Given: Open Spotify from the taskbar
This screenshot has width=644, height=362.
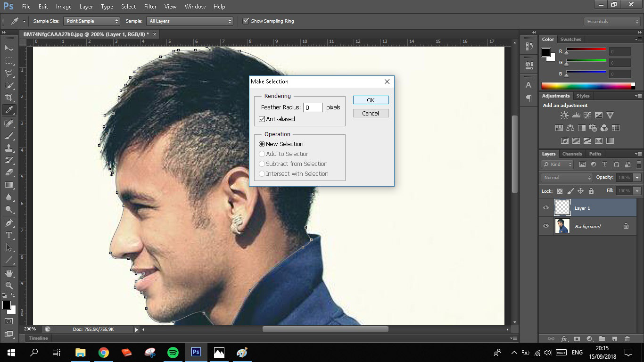Looking at the screenshot, I should point(173,353).
